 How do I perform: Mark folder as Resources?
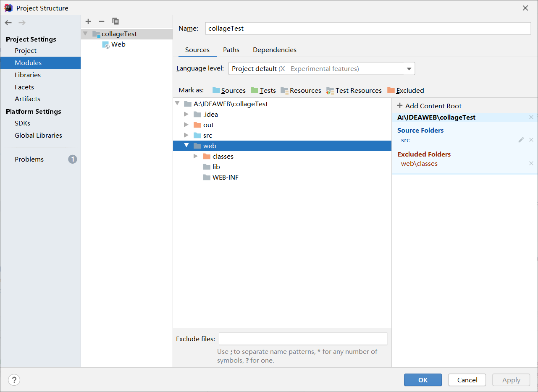(x=301, y=90)
